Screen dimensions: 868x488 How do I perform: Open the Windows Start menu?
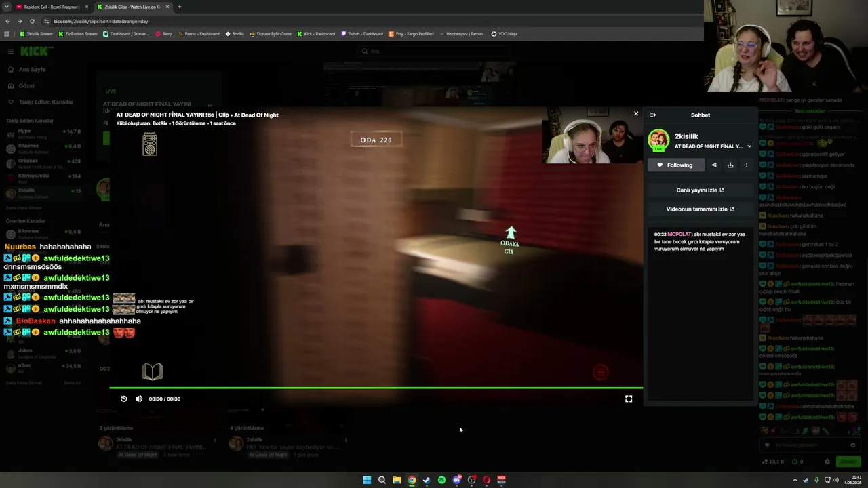point(367,480)
